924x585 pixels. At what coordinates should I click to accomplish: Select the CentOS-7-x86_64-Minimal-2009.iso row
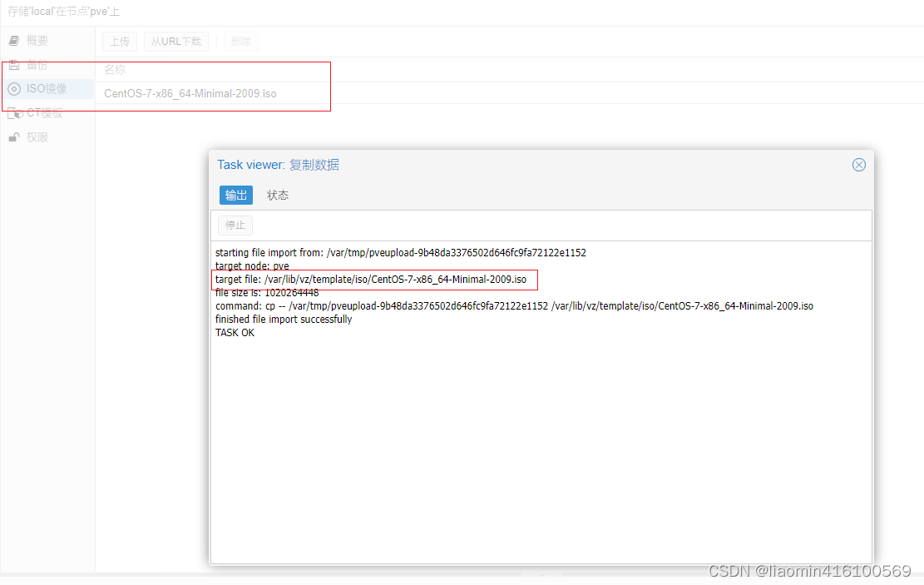[509, 93]
